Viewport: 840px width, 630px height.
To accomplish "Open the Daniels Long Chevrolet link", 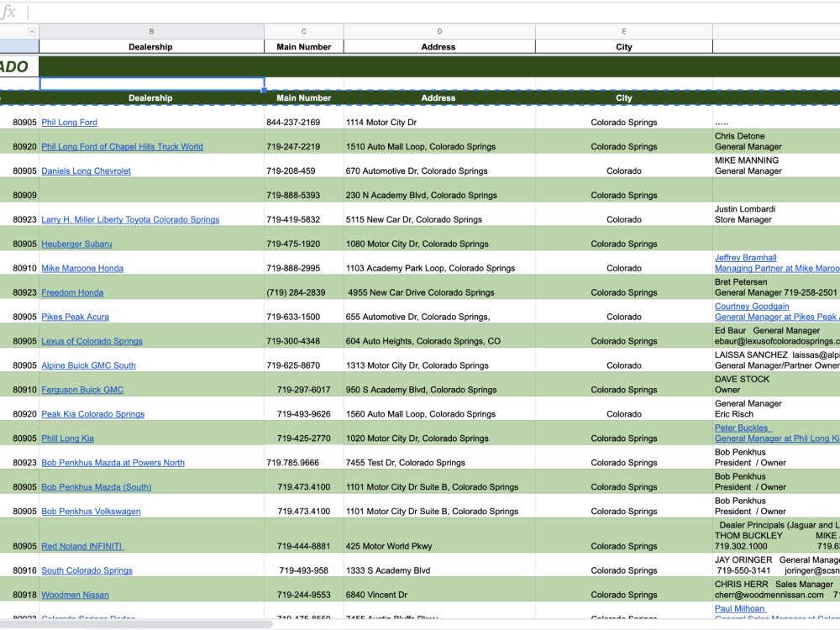I will coord(86,171).
